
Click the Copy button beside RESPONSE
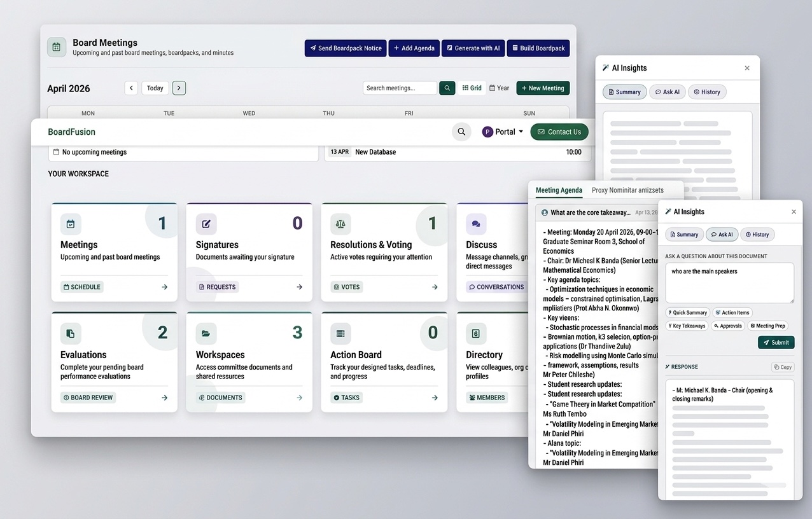pos(783,367)
